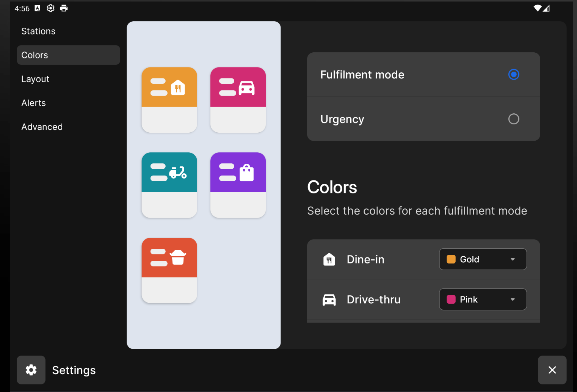Select the Fulfilment mode radio button
Image resolution: width=577 pixels, height=392 pixels.
[513, 75]
